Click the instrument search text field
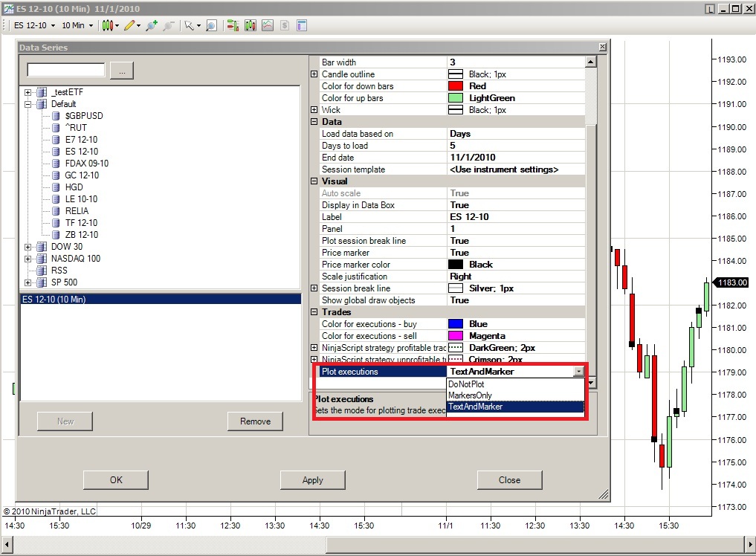Image resolution: width=756 pixels, height=556 pixels. coord(66,70)
